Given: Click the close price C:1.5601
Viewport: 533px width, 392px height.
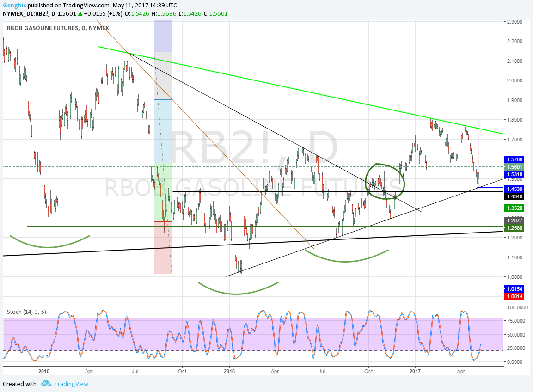Looking at the screenshot, I should click(215, 14).
